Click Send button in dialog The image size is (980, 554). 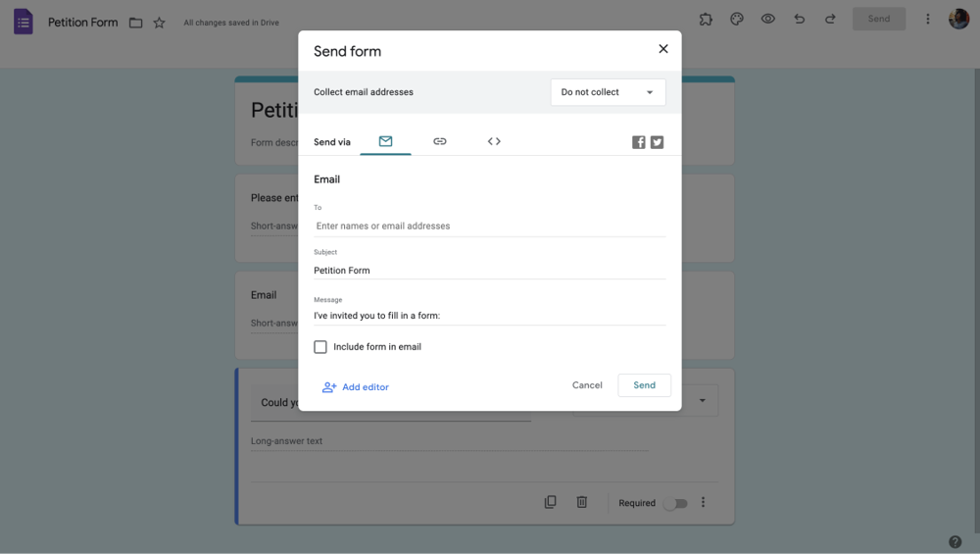pos(644,385)
